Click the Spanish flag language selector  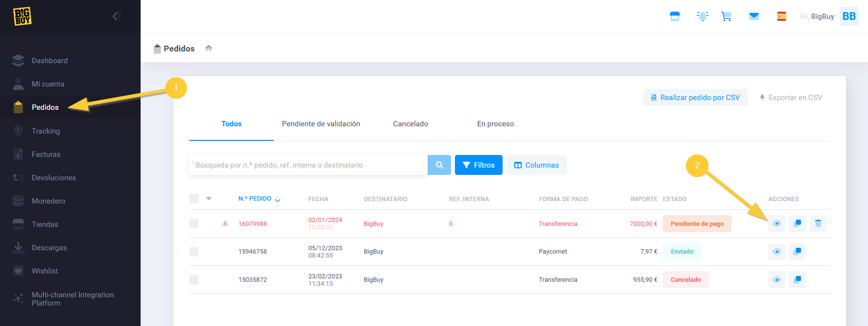(x=781, y=17)
